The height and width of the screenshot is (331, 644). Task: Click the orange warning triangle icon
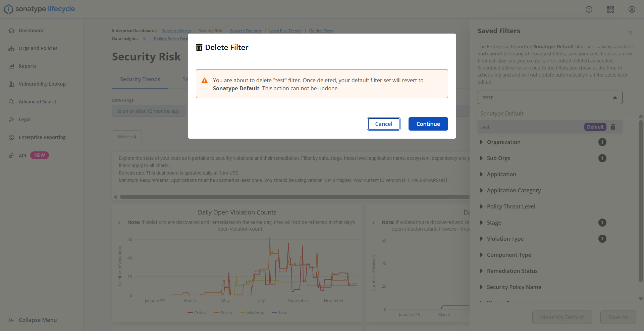click(205, 81)
